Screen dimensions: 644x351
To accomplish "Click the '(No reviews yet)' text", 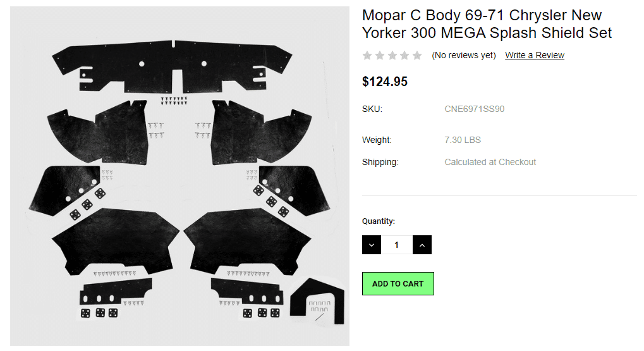I will point(464,56).
